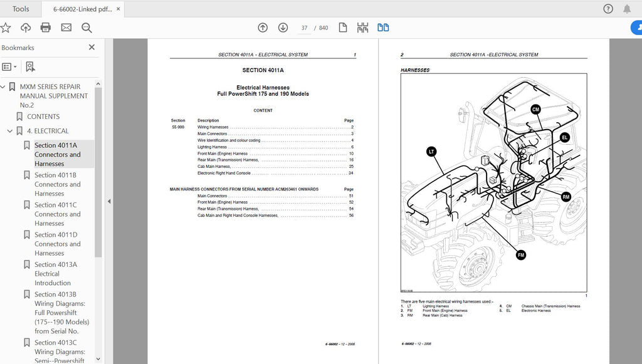The height and width of the screenshot is (364, 642).
Task: Click the bookmark icon beside Section 4013A
Action: tap(26, 264)
